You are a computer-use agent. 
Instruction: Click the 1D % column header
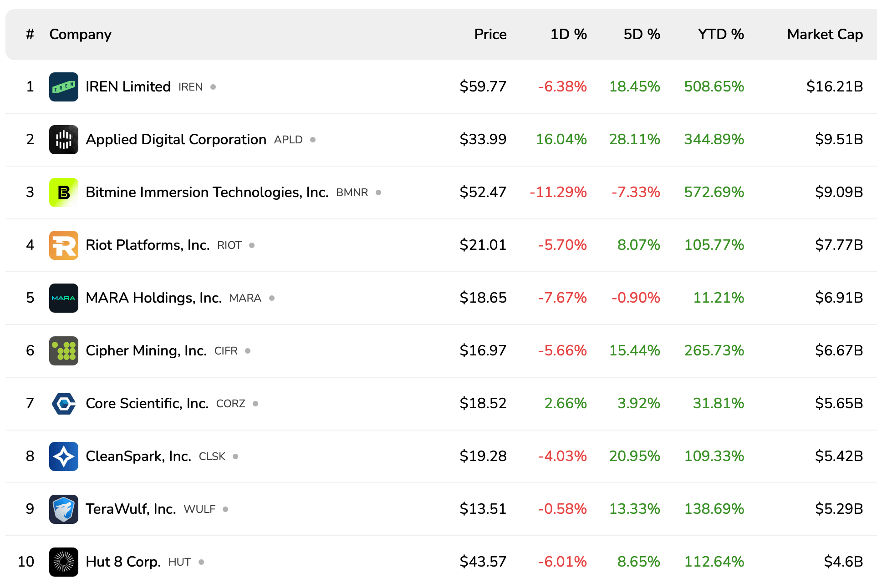point(569,34)
